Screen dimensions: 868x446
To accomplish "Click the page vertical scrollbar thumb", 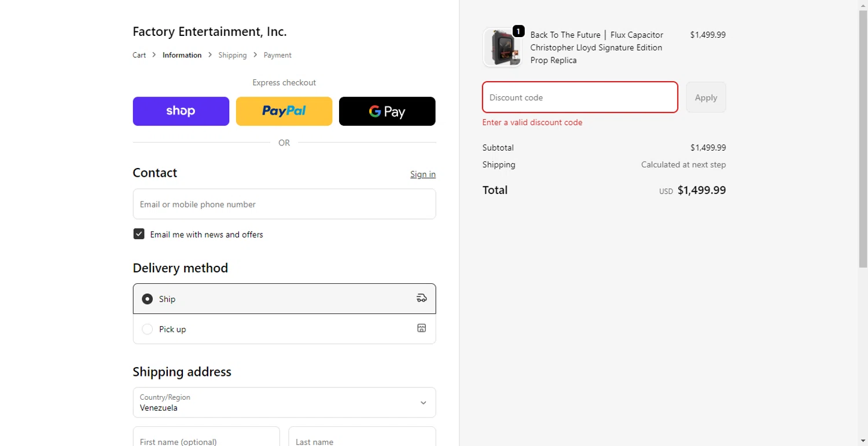I will (863, 139).
